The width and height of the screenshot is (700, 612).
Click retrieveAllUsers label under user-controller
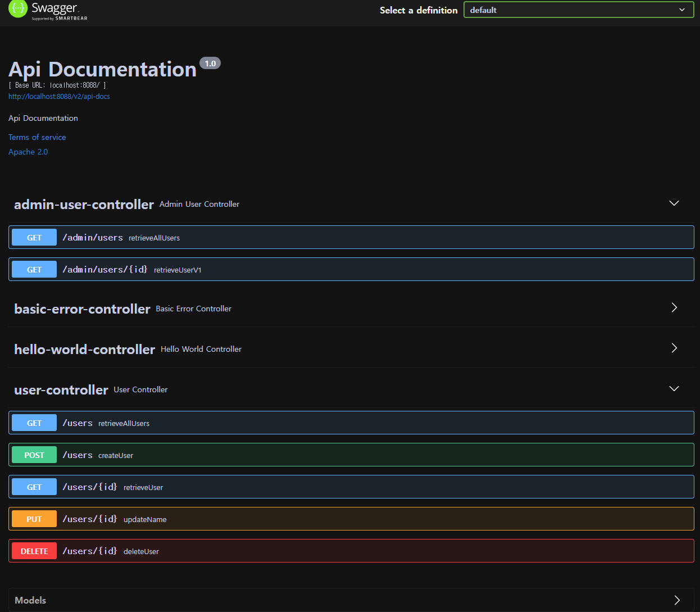(124, 424)
